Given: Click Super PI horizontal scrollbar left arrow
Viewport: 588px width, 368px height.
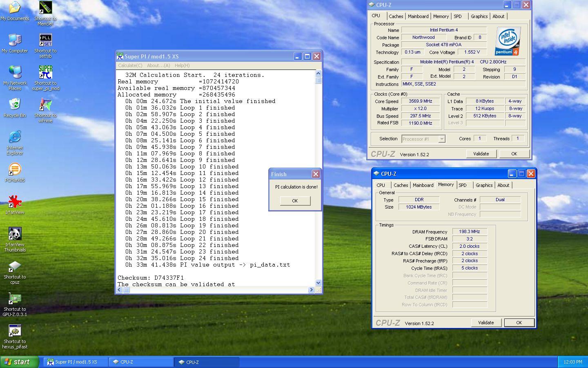Looking at the screenshot, I should tap(119, 290).
